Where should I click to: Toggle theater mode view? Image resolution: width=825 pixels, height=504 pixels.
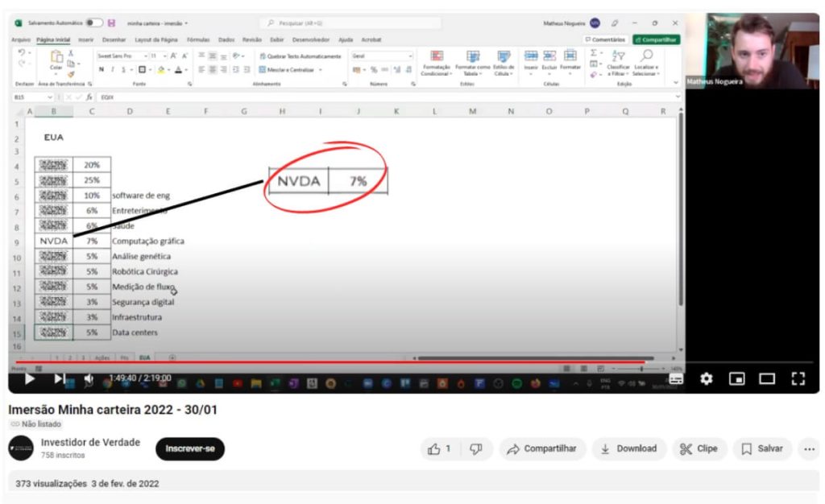(767, 378)
